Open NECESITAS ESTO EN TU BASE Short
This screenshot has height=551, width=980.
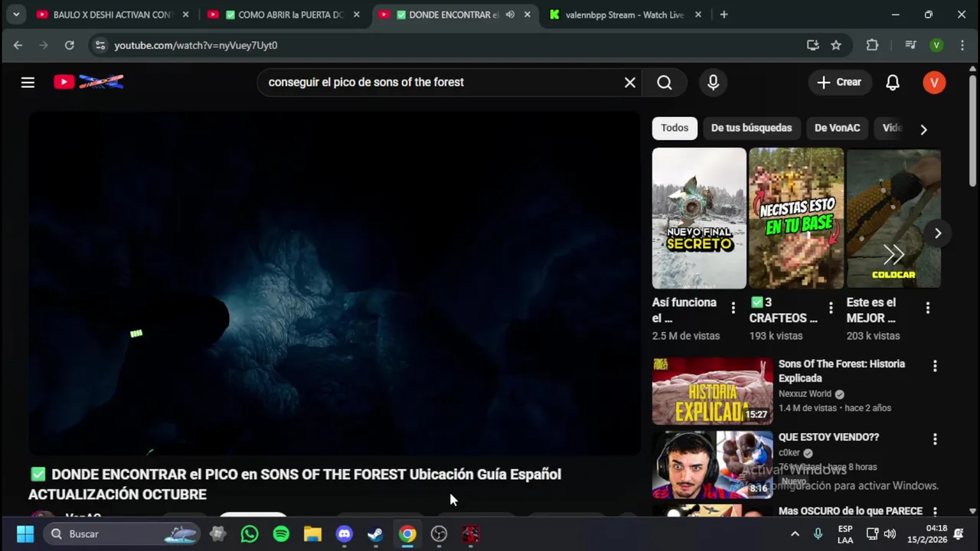click(796, 218)
